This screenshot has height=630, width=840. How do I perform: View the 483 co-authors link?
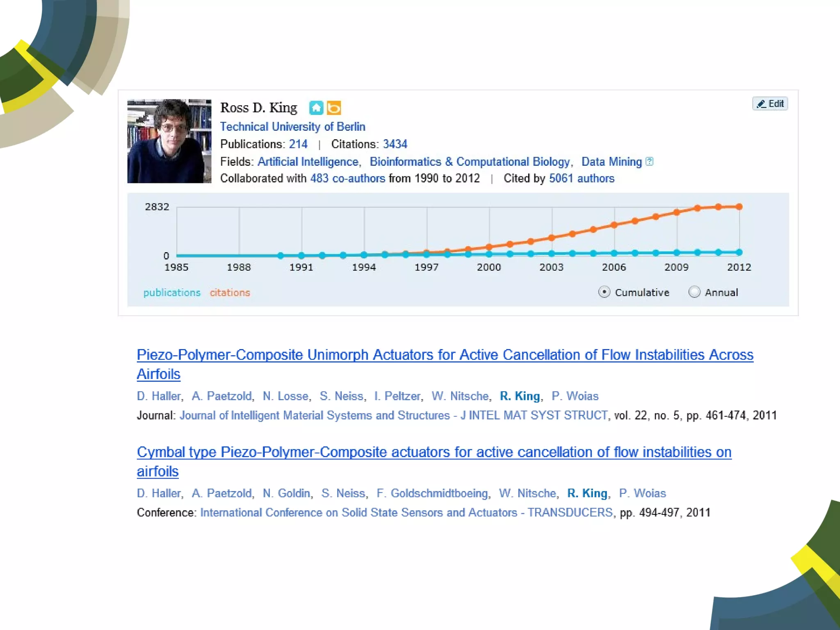point(347,178)
